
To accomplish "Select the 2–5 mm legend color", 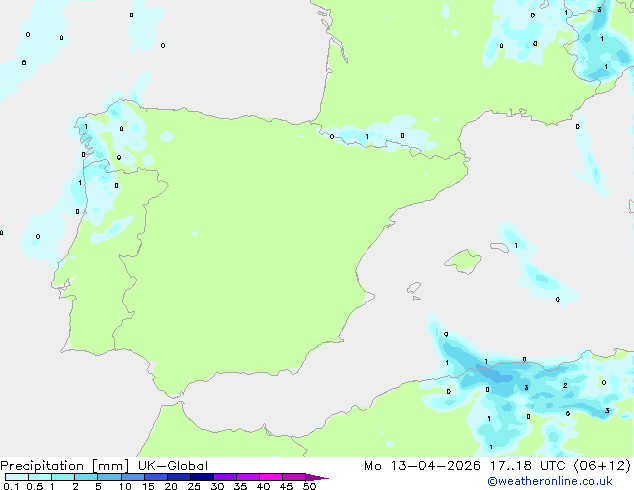I will click(86, 477).
